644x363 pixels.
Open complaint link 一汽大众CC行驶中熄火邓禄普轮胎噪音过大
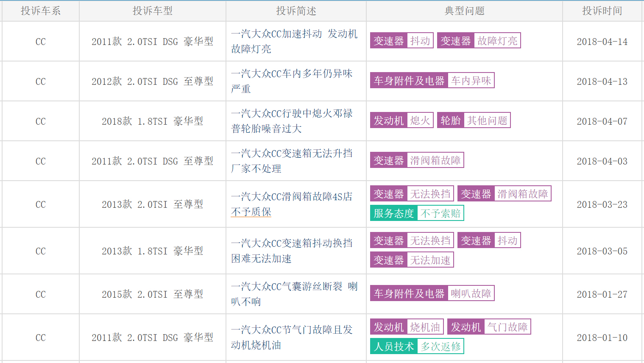(x=292, y=121)
